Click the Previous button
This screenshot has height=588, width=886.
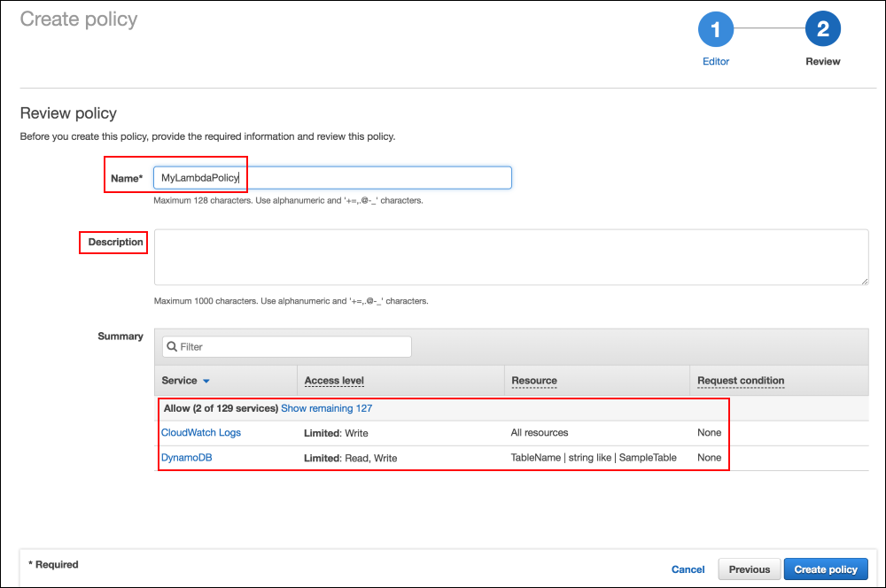[749, 569]
